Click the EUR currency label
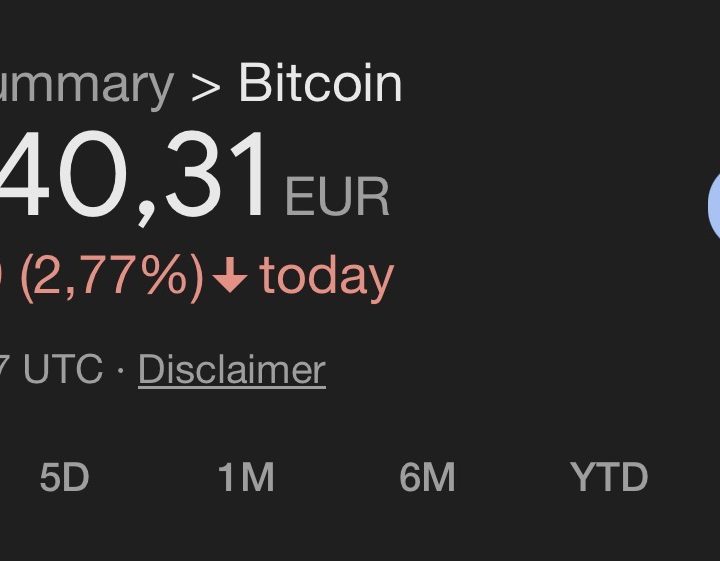The image size is (720, 561). coord(337,197)
